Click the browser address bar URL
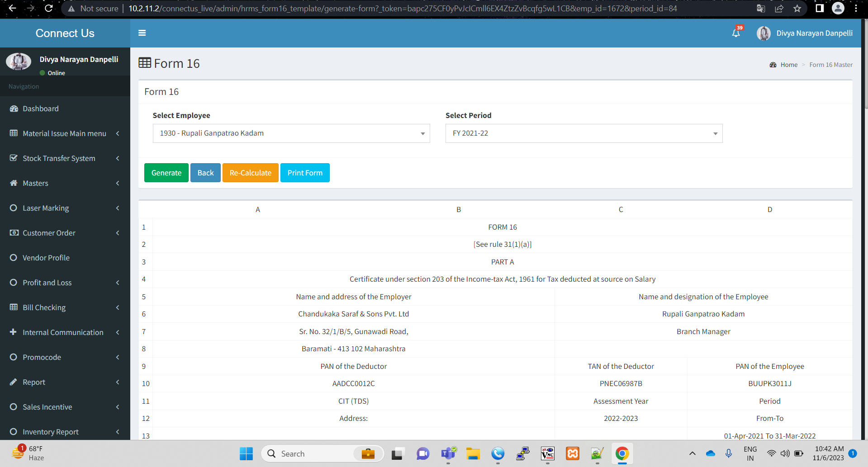868x467 pixels. (403, 9)
